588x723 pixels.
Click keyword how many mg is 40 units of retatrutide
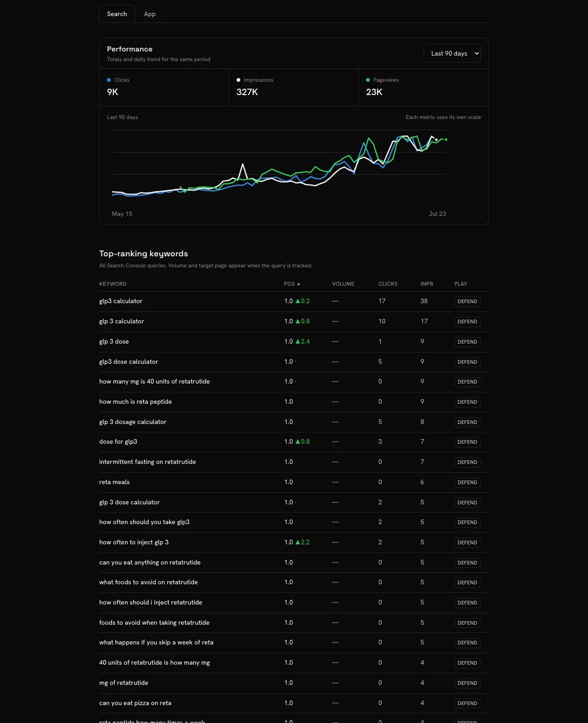point(154,382)
